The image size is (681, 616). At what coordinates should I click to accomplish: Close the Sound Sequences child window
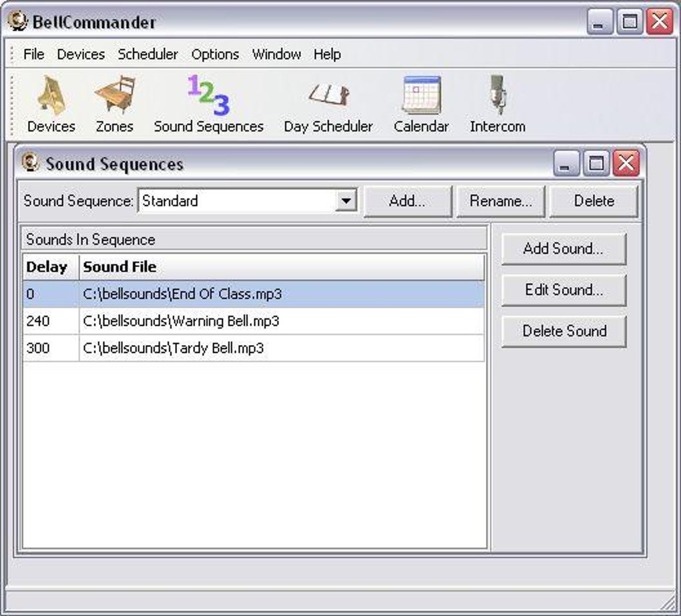(x=626, y=164)
